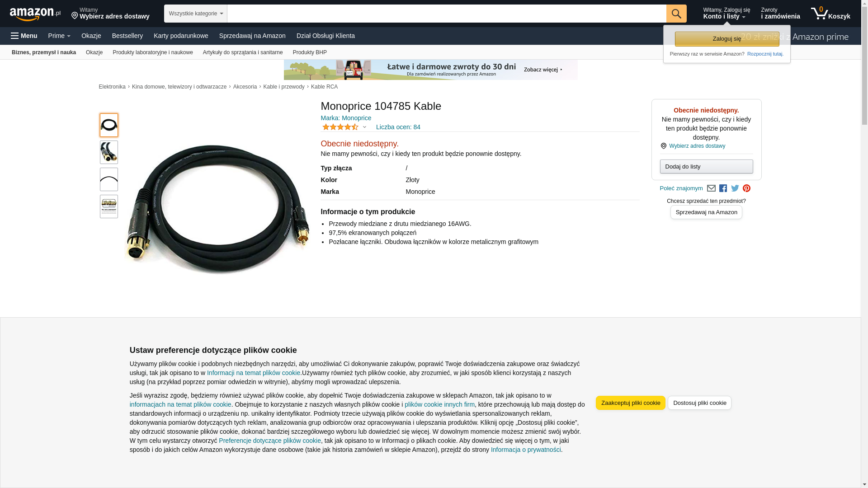Screen dimensions: 868x488
Task: Expand the star rating breakdown chevron
Action: coord(364,127)
